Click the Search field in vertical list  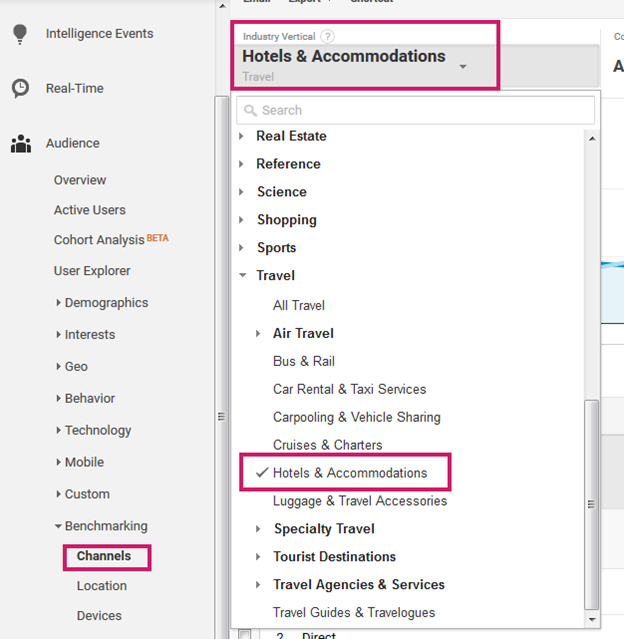[415, 110]
